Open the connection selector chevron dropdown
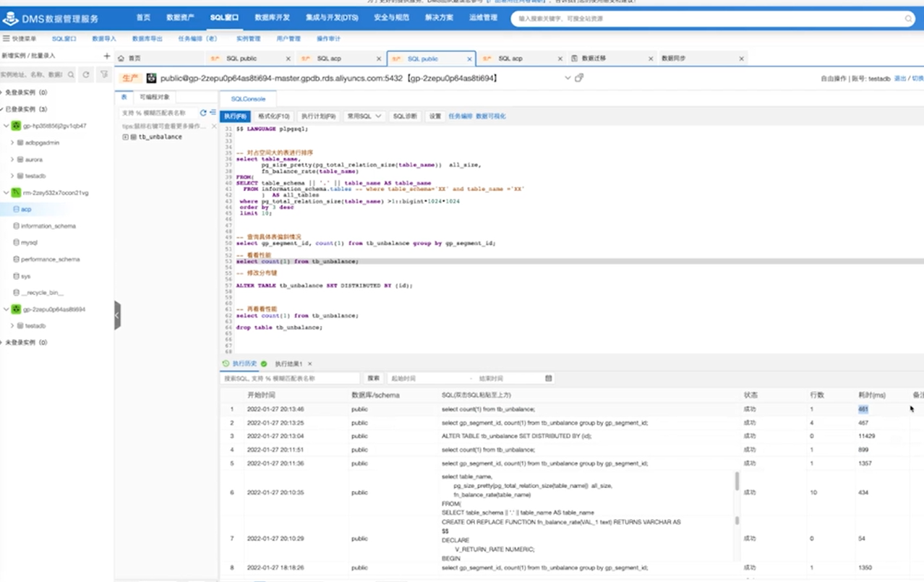The width and height of the screenshot is (924, 582). 568,77
